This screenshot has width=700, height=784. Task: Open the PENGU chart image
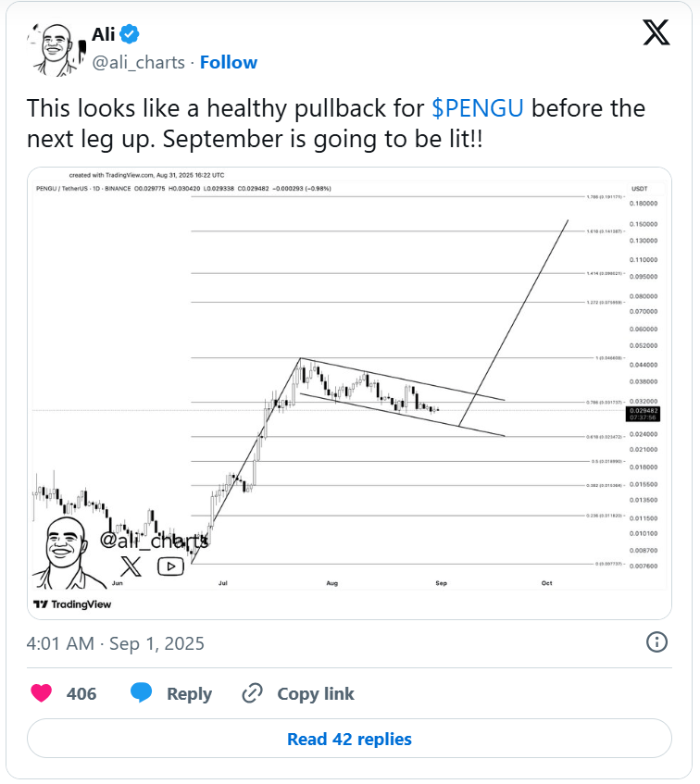pos(349,393)
